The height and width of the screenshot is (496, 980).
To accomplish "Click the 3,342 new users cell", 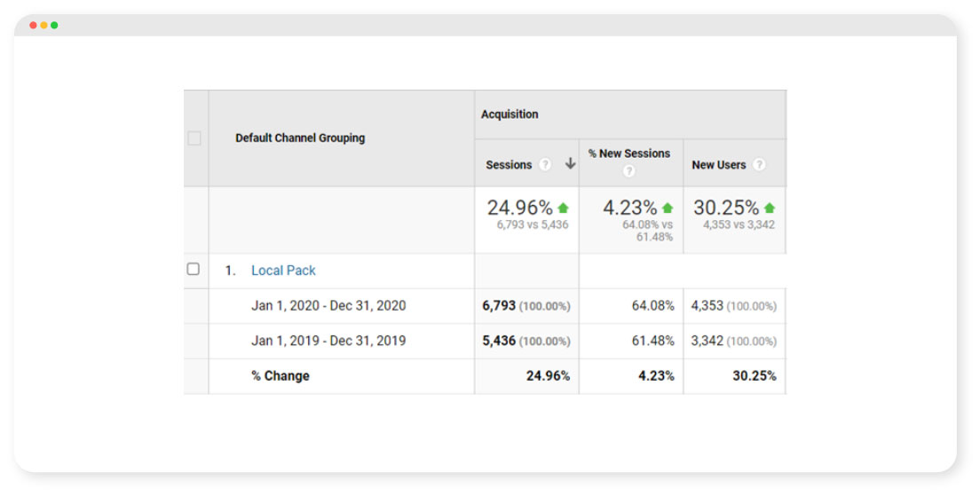I will (x=734, y=341).
